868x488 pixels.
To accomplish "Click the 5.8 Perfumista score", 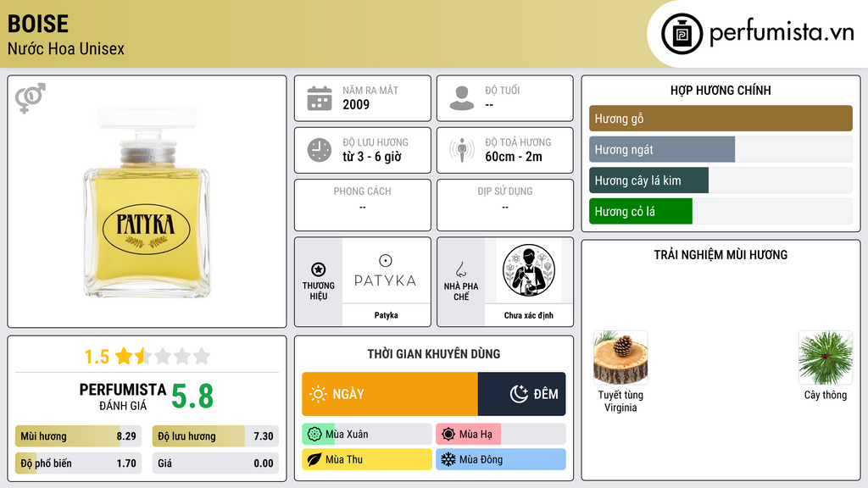I will click(192, 396).
